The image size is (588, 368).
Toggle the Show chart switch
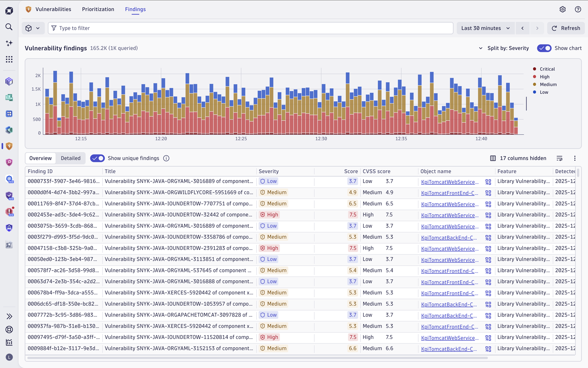point(544,48)
